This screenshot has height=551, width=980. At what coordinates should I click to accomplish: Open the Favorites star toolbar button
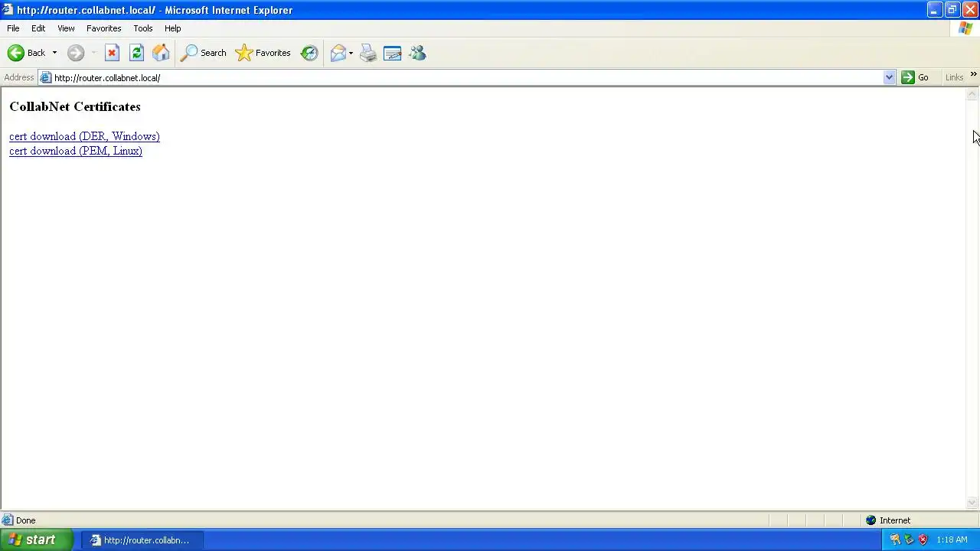(x=263, y=53)
